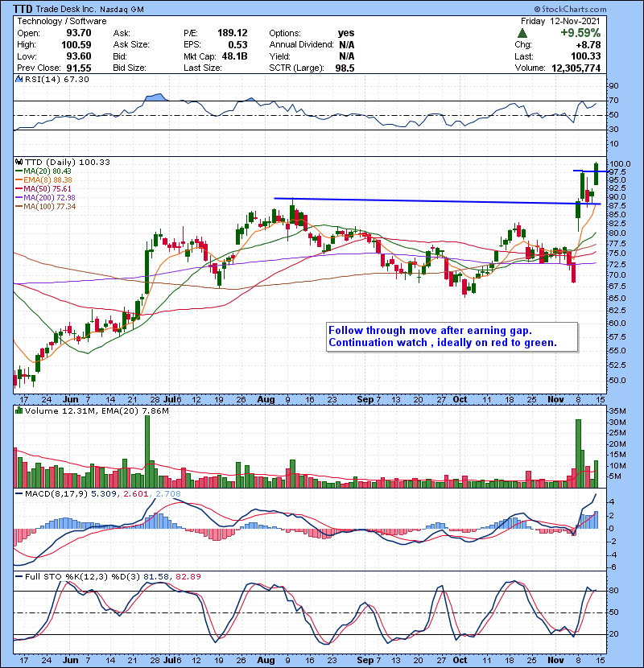
Task: Click the Trade Desk Inc. company name
Action: 65,9
